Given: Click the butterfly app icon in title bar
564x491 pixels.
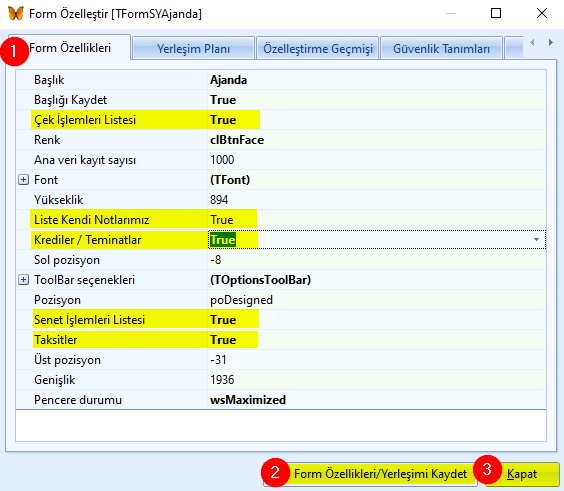Looking at the screenshot, I should click(x=16, y=14).
